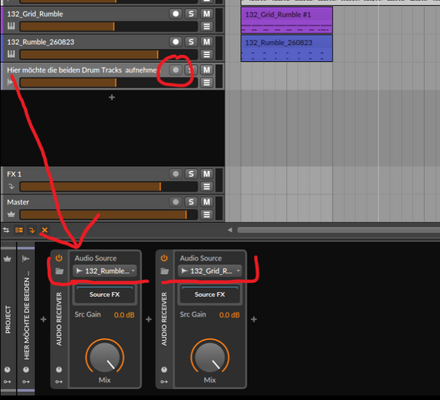
Task: Click modulator dot on second Audio Receiver
Action: click(x=164, y=369)
